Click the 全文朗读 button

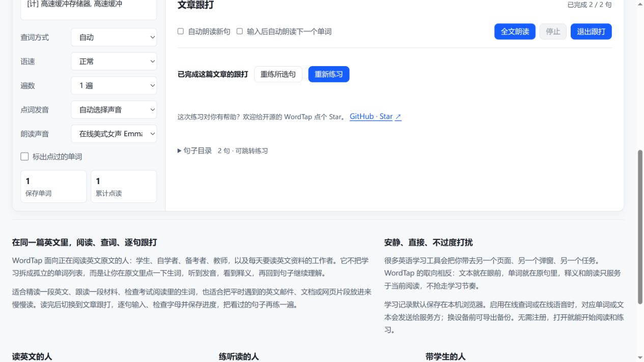[x=515, y=32]
